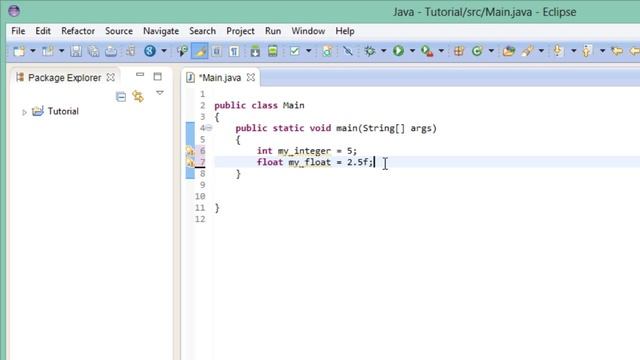
Task: Click the 'my_integer' variable name text
Action: tap(304, 151)
